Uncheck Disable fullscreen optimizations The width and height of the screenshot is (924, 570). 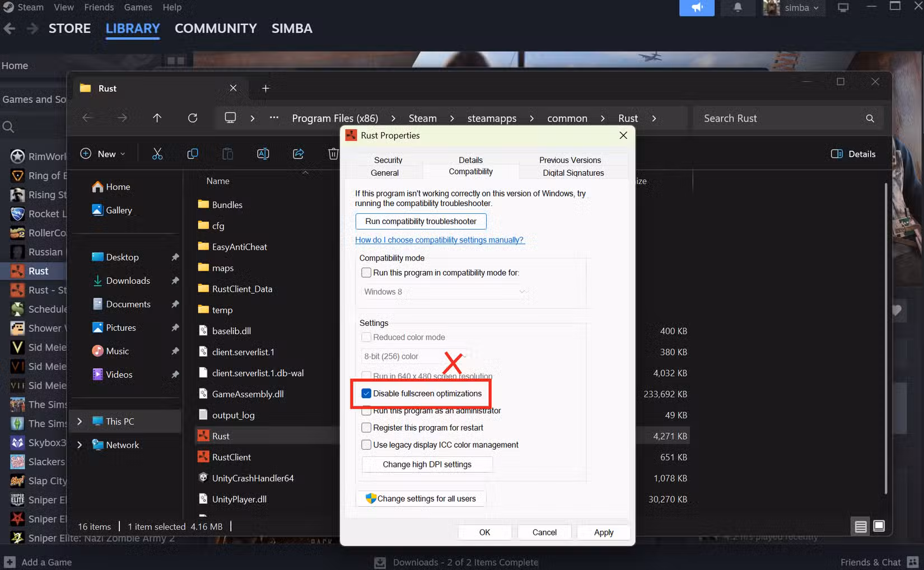tap(366, 394)
